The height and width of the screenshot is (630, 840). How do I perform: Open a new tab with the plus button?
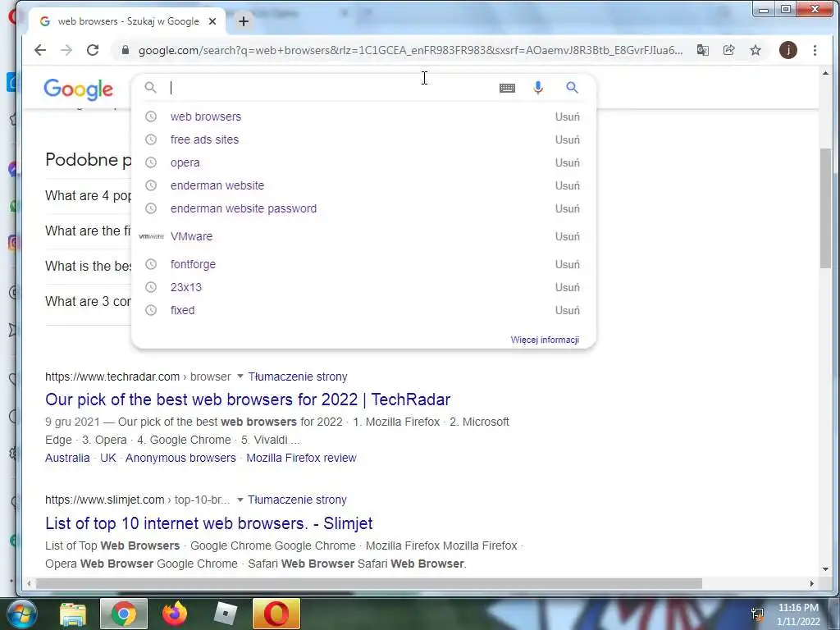[x=243, y=21]
